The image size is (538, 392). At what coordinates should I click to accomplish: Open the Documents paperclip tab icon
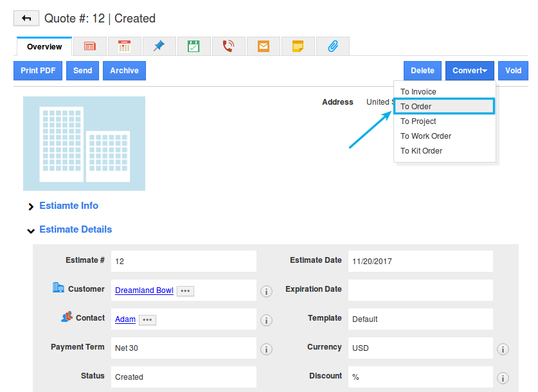[332, 46]
